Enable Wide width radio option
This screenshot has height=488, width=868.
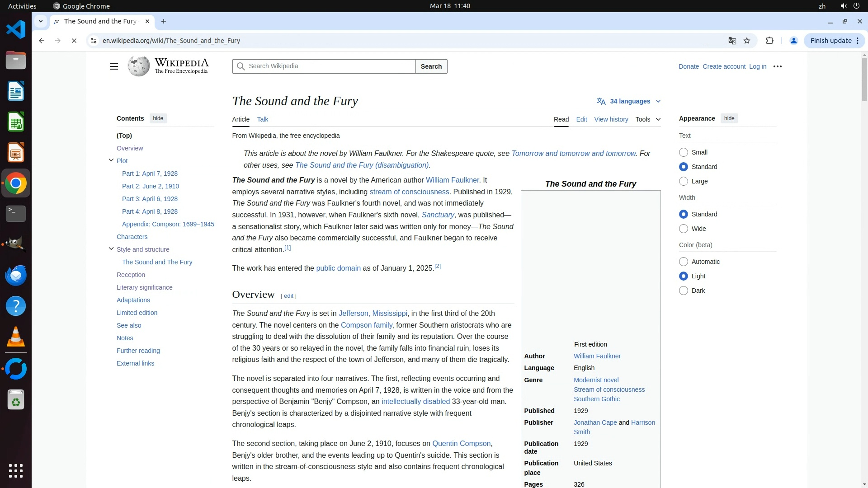[x=684, y=229]
